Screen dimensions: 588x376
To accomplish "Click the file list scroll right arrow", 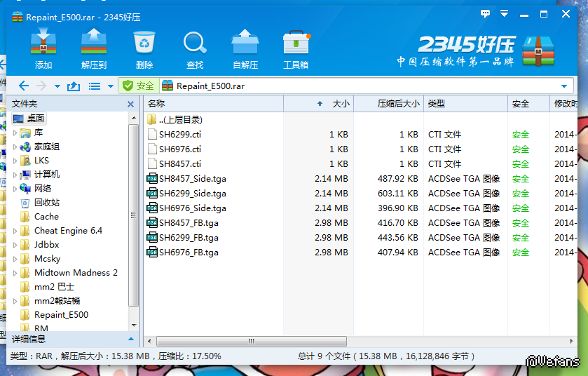I will (x=571, y=341).
